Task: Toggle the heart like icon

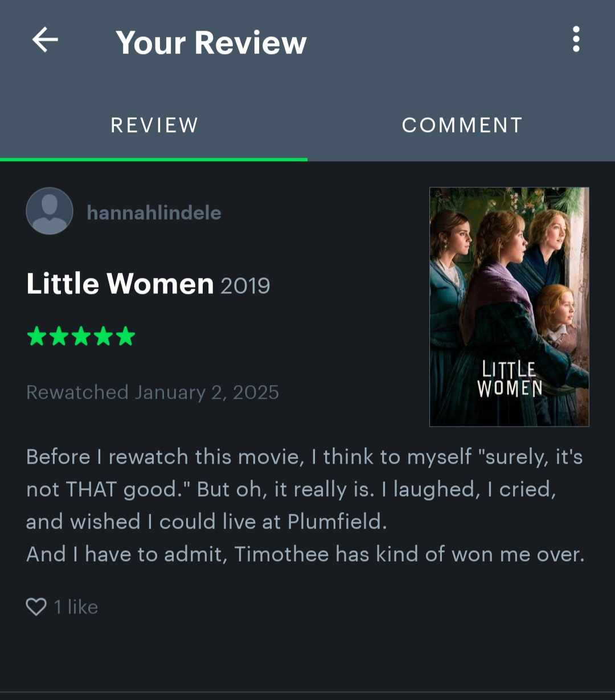Action: tap(36, 607)
